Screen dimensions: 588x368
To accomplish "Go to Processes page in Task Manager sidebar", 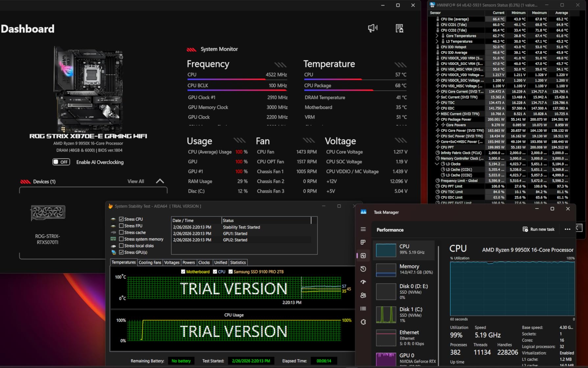I will [x=363, y=242].
